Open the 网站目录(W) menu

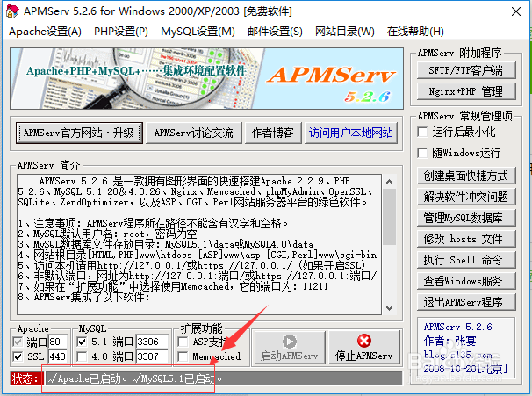click(345, 32)
